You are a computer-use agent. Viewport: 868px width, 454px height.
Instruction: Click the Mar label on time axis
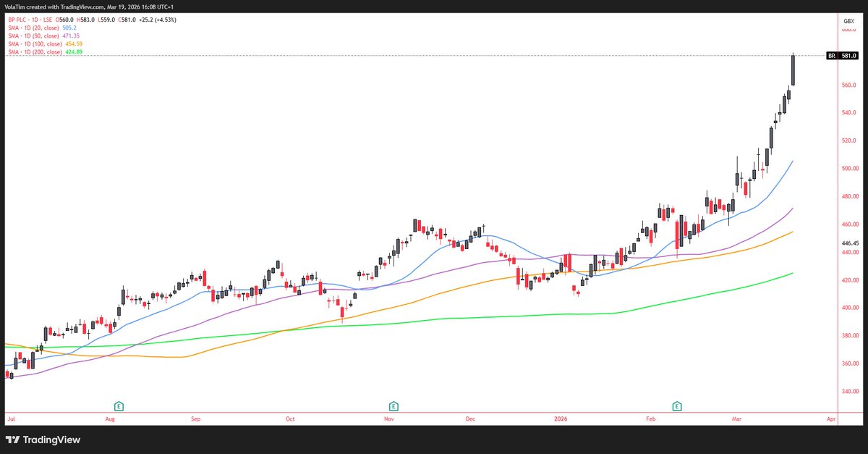736,419
